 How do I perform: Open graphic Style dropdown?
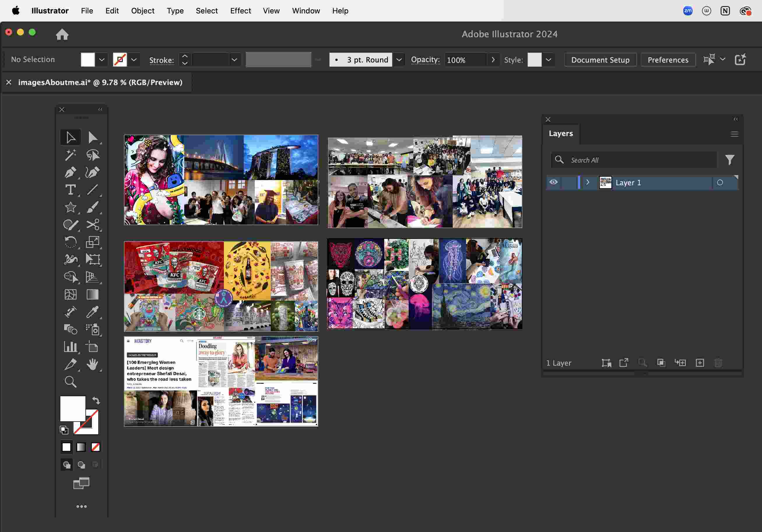coord(549,60)
